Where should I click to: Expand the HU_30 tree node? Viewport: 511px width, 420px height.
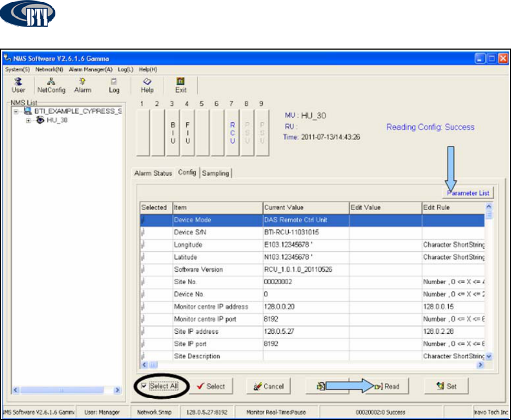[28, 121]
